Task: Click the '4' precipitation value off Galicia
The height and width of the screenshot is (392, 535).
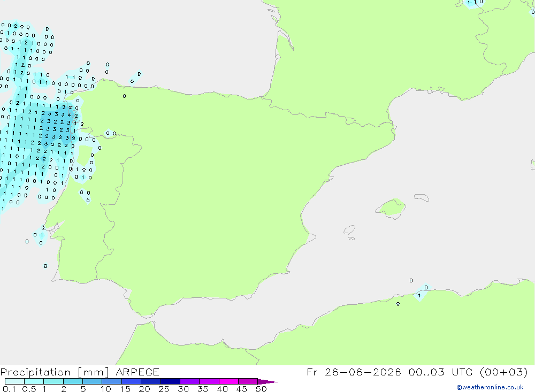Action: tap(69, 116)
